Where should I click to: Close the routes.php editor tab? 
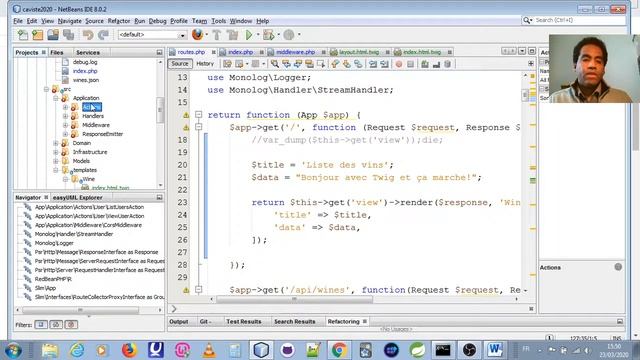click(x=213, y=52)
